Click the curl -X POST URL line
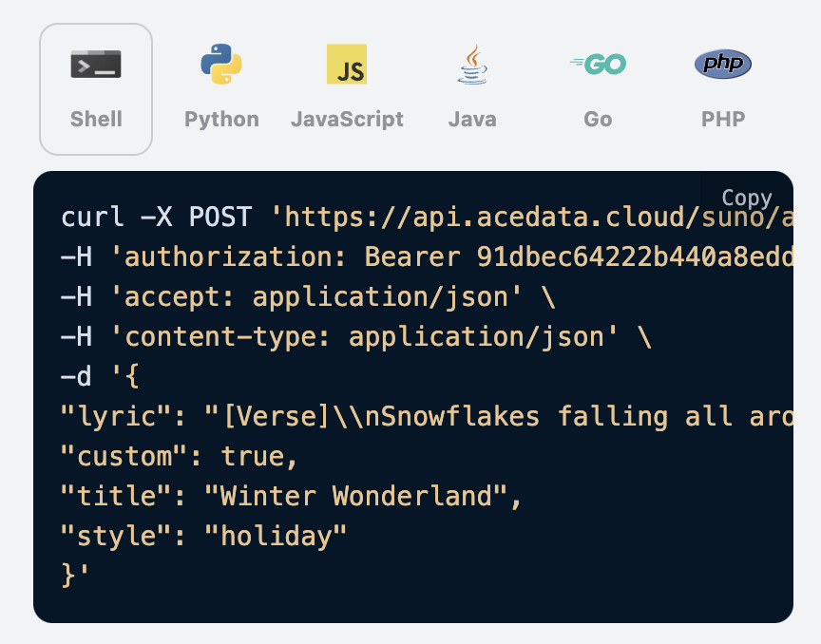Screen dimensions: 821x644 (x=427, y=217)
